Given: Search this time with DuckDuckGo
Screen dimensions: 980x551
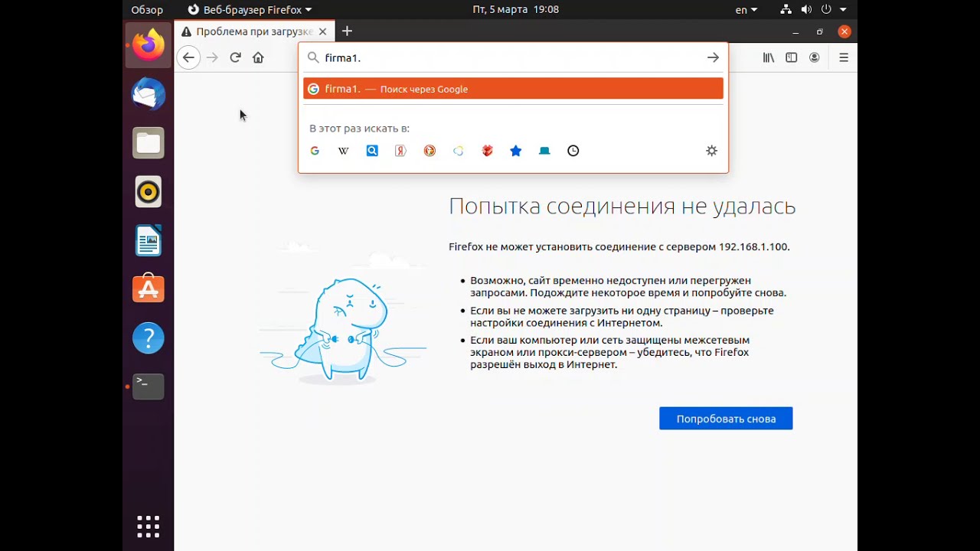Looking at the screenshot, I should click(430, 151).
